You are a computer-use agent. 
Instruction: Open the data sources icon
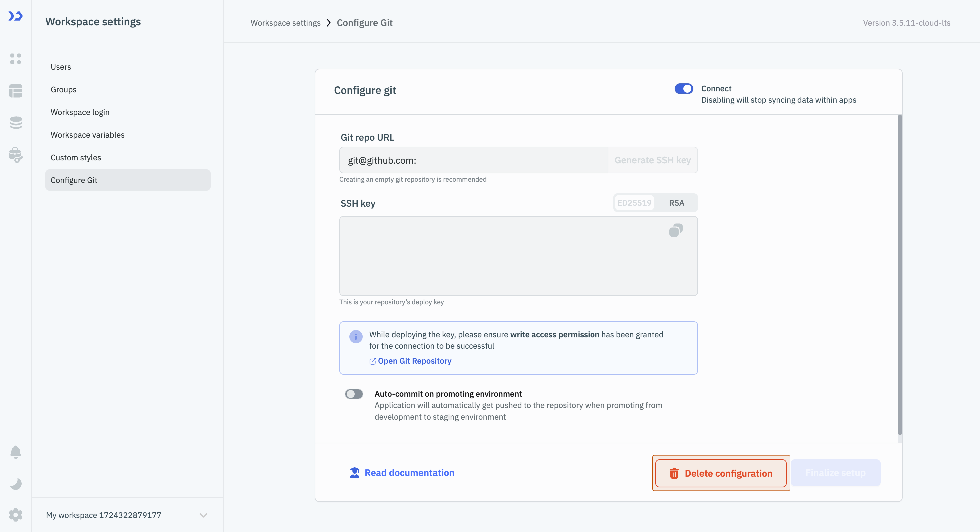pyautogui.click(x=16, y=123)
